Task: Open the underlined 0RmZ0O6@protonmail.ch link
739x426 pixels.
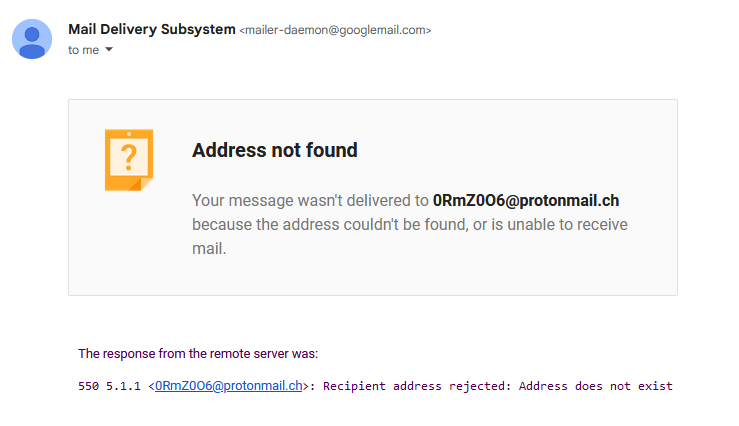Action: [229, 386]
